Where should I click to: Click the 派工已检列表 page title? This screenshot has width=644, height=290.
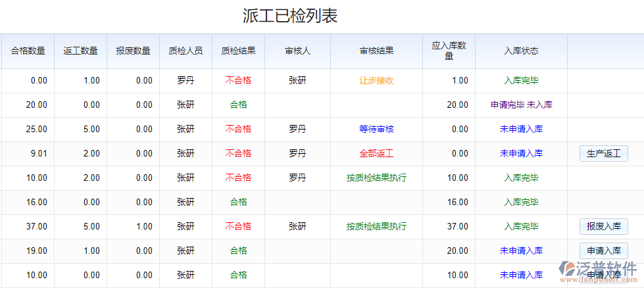pyautogui.click(x=290, y=16)
